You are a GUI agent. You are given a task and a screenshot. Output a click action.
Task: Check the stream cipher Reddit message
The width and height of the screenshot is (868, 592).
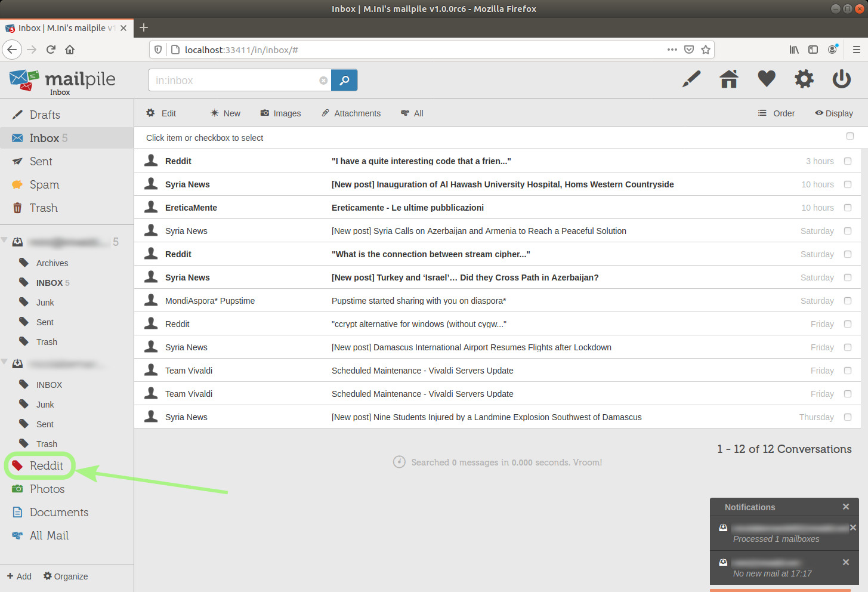pos(848,254)
